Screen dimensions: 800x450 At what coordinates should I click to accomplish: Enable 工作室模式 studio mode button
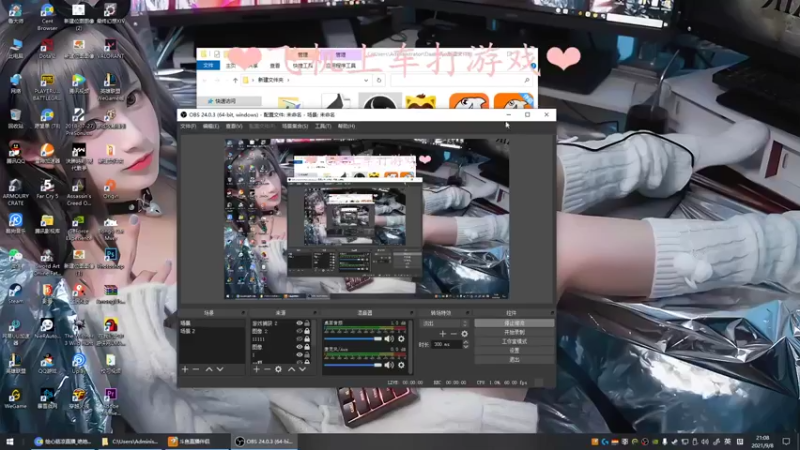click(x=514, y=341)
